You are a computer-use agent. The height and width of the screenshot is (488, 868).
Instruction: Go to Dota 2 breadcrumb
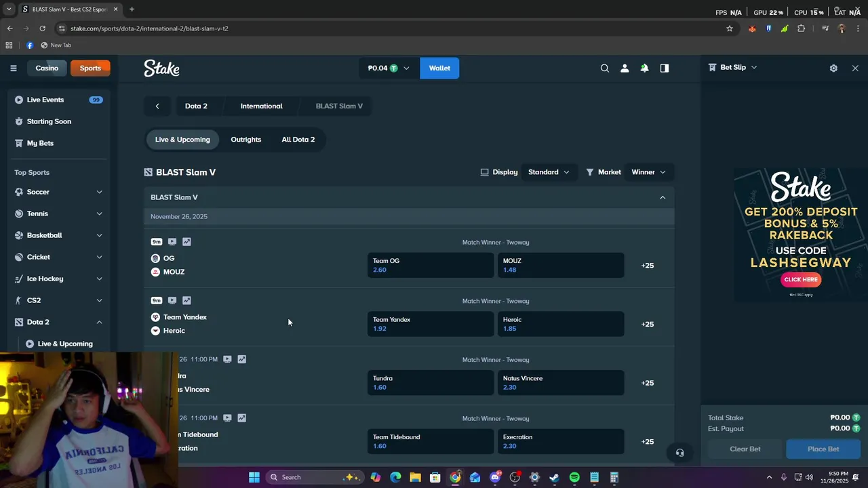196,106
